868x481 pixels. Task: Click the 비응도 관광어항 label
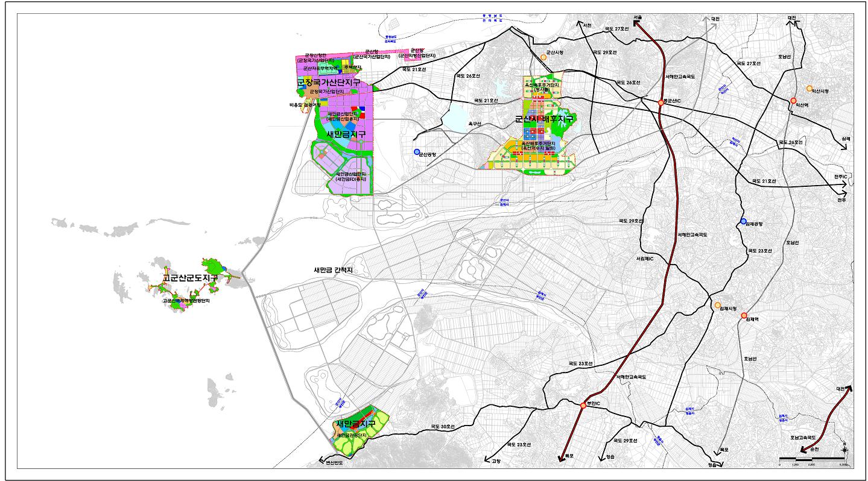coord(305,104)
